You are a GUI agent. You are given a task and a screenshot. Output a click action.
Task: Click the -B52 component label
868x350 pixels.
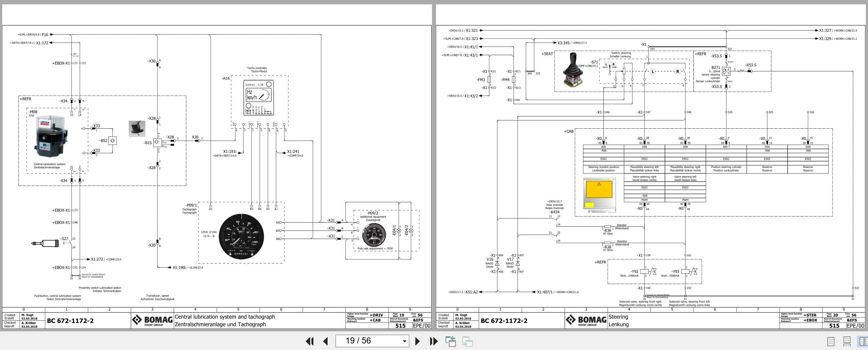(103, 141)
